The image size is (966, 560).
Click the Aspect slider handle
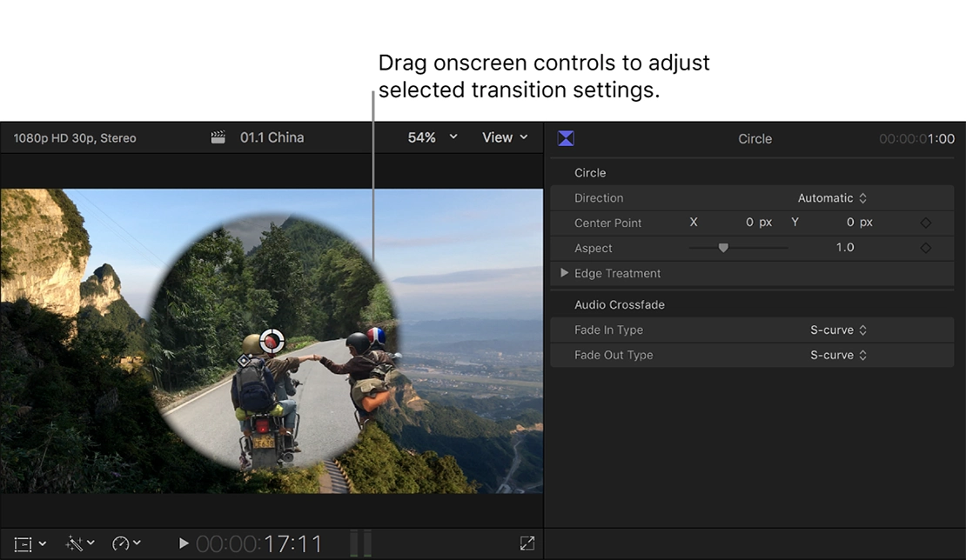coord(723,248)
